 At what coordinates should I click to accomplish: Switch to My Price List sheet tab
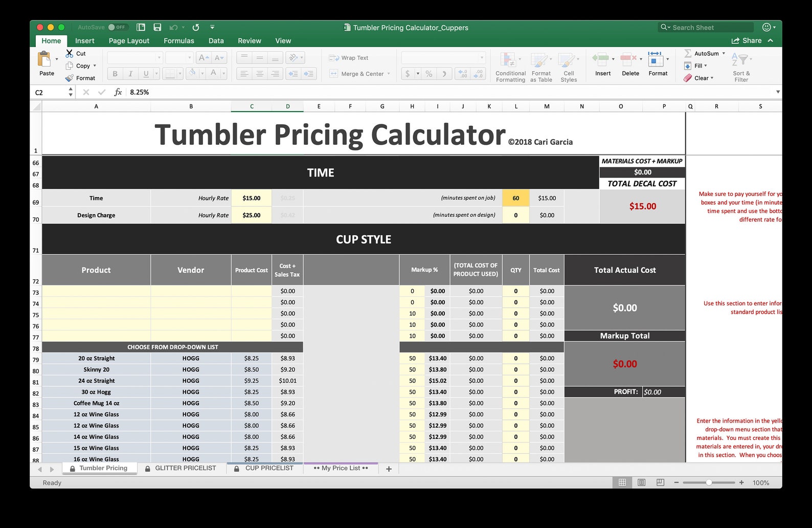341,468
